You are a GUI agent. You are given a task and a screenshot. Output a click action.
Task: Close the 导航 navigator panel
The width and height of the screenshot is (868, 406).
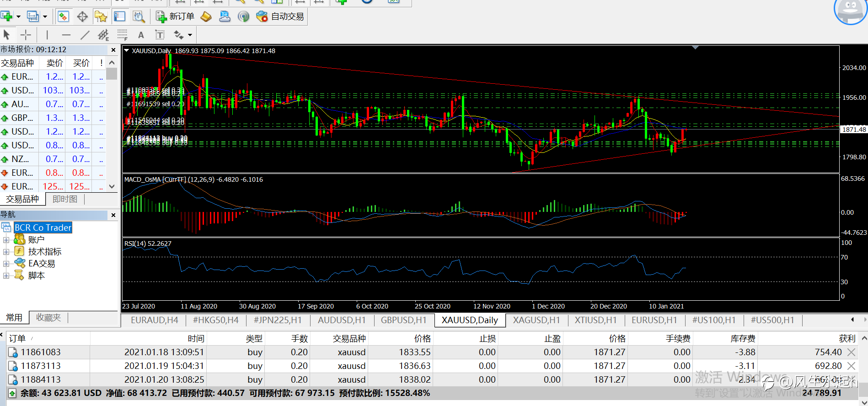click(113, 215)
